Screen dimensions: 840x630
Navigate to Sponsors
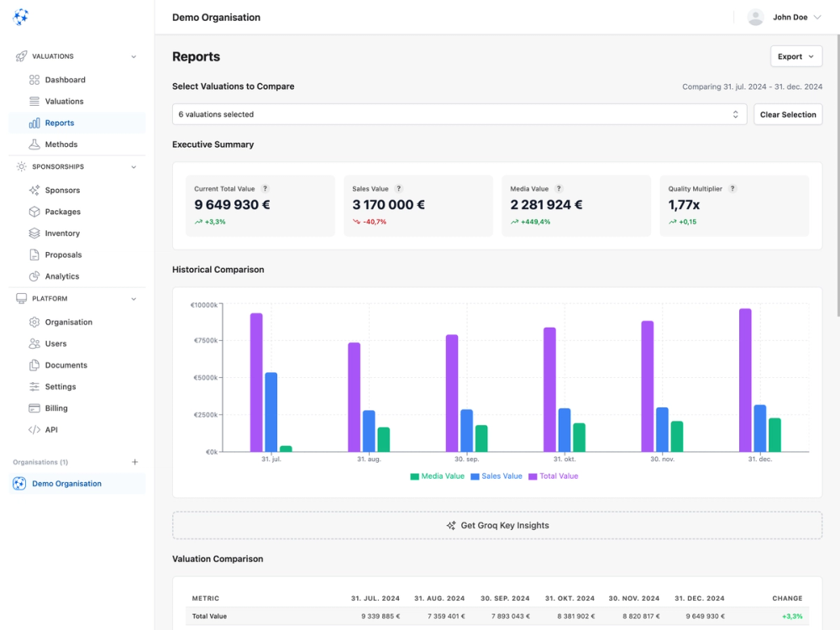coord(60,190)
